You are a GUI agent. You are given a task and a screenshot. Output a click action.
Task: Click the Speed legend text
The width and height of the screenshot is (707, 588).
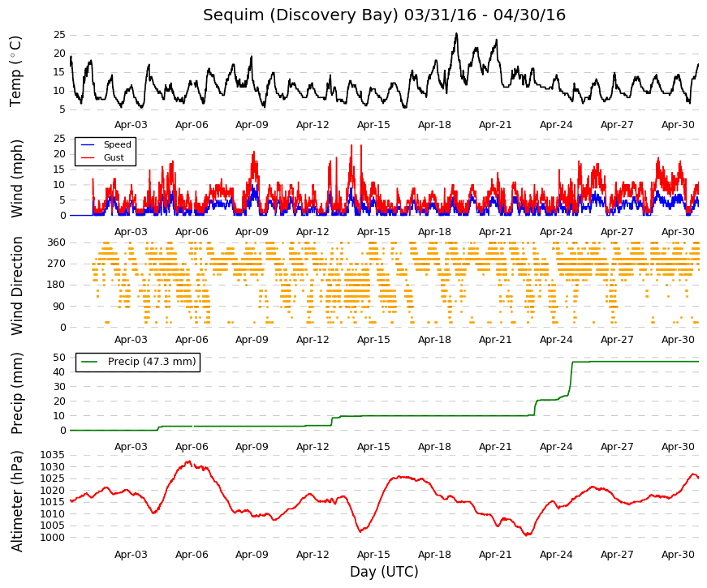click(117, 144)
